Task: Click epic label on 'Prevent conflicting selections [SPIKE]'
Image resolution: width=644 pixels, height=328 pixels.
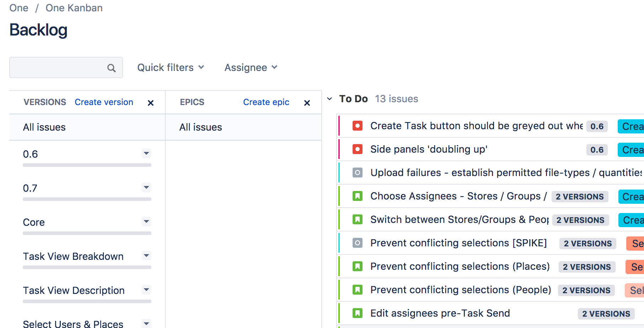Action: click(x=635, y=244)
